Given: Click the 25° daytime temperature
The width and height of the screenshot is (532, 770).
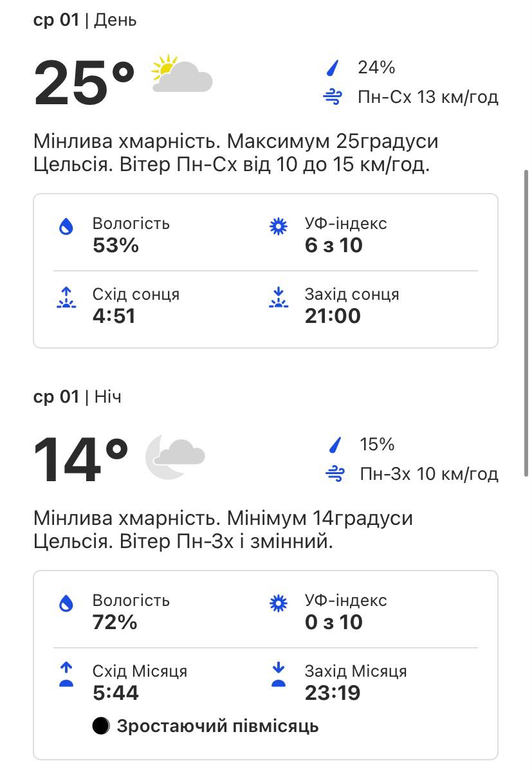Looking at the screenshot, I should pyautogui.click(x=84, y=82).
